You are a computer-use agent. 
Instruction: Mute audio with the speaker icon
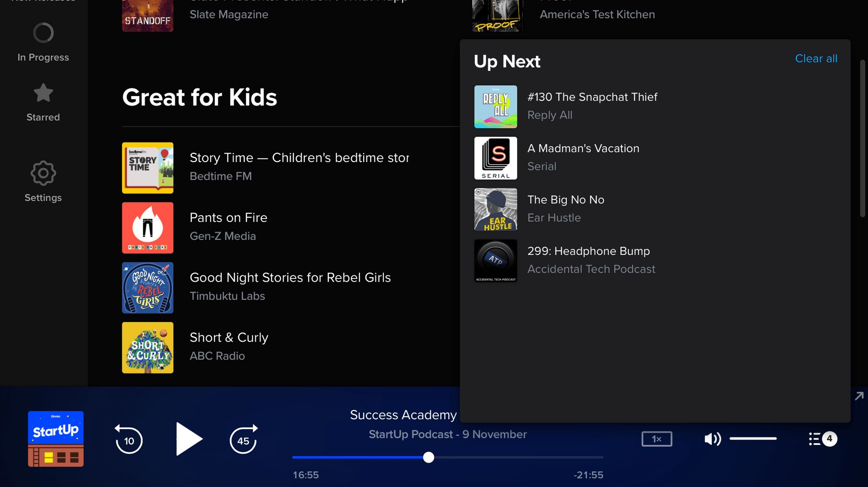(713, 439)
